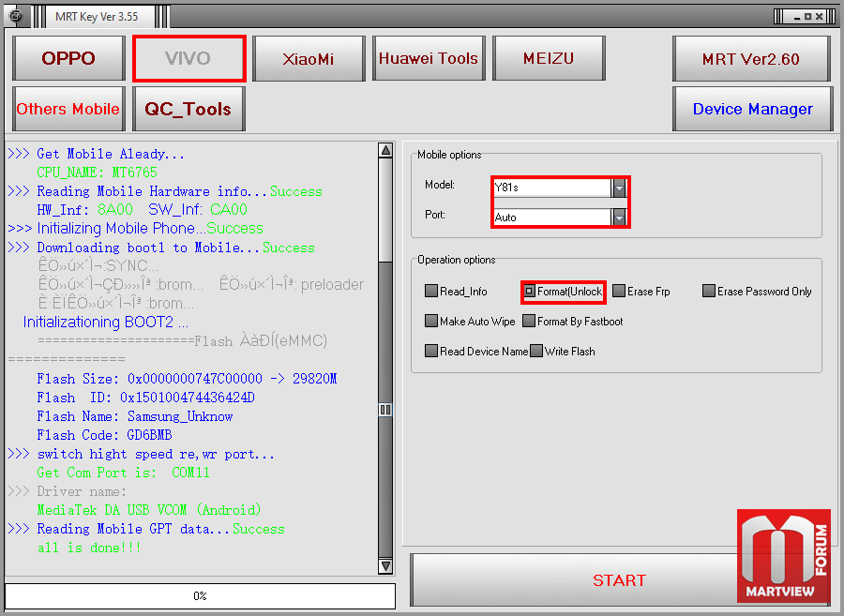The width and height of the screenshot is (844, 616).
Task: Check Format By Fastboot option
Action: [529, 322]
